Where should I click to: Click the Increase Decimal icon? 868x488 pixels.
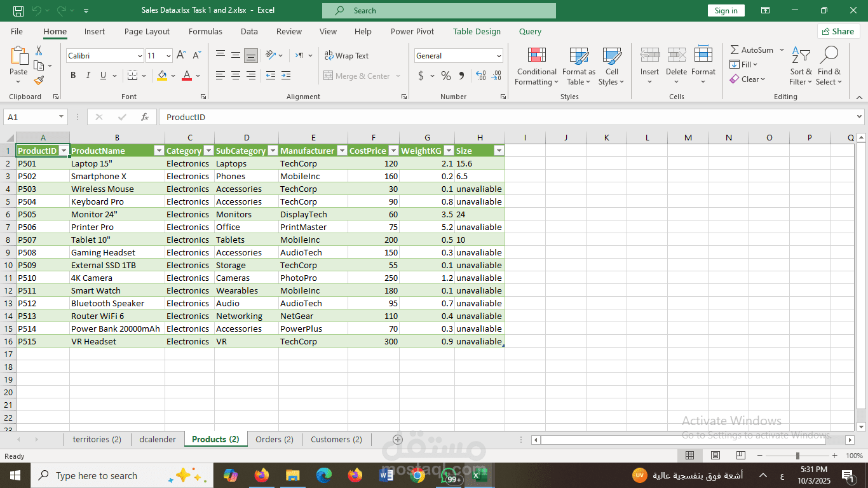(x=481, y=76)
